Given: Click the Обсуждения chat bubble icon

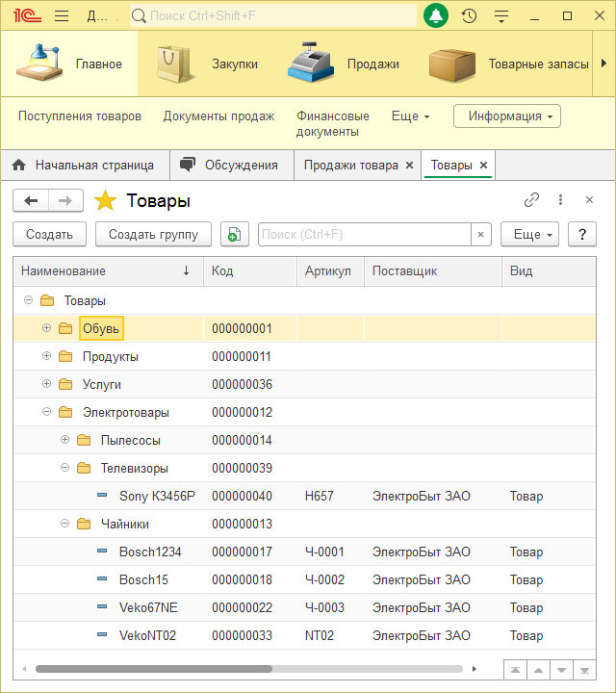Looking at the screenshot, I should tap(188, 165).
